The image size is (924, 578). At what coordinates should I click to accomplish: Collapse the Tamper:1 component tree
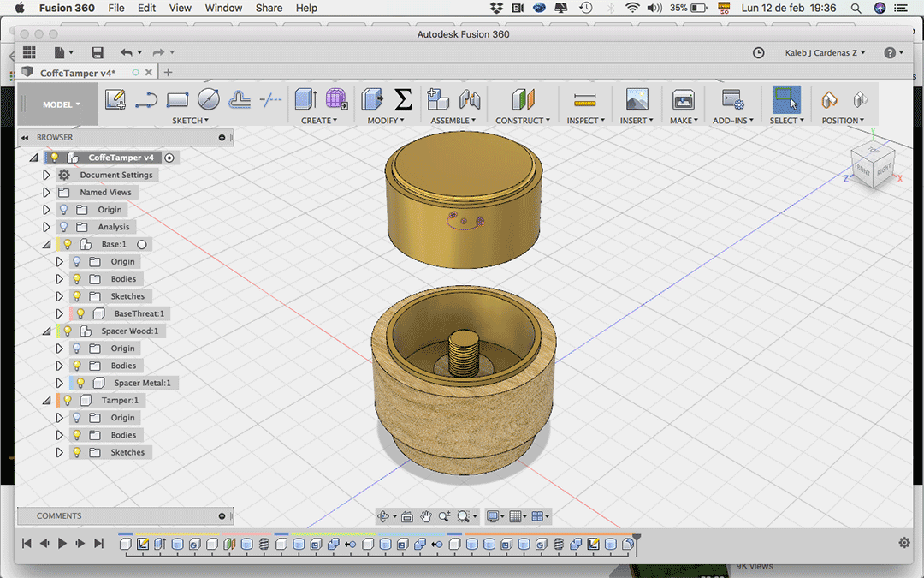[x=46, y=400]
